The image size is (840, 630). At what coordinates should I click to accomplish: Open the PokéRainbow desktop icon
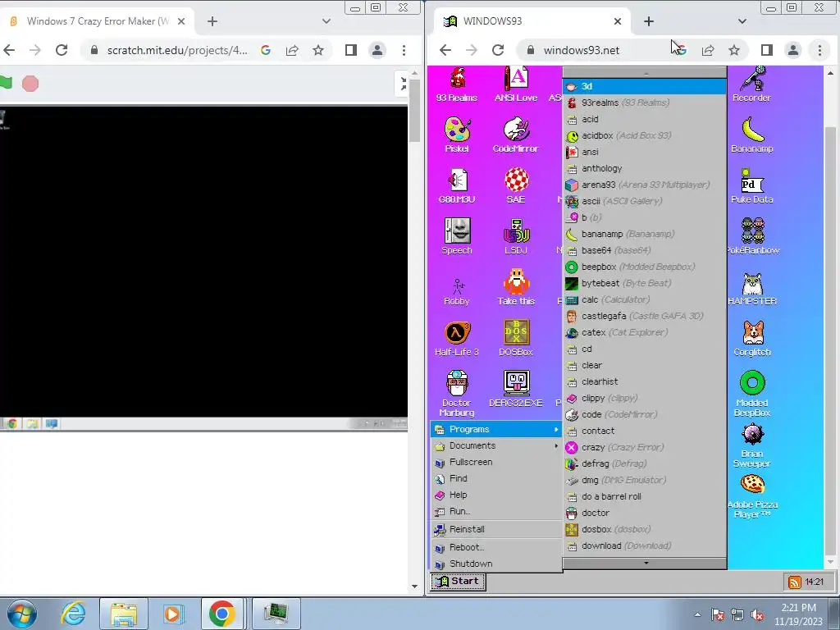coord(752,236)
